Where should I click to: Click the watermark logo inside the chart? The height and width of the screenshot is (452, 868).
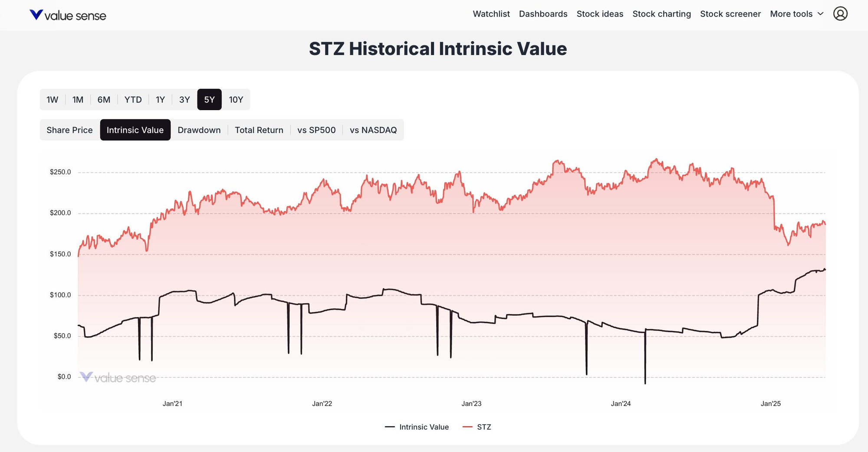[118, 378]
